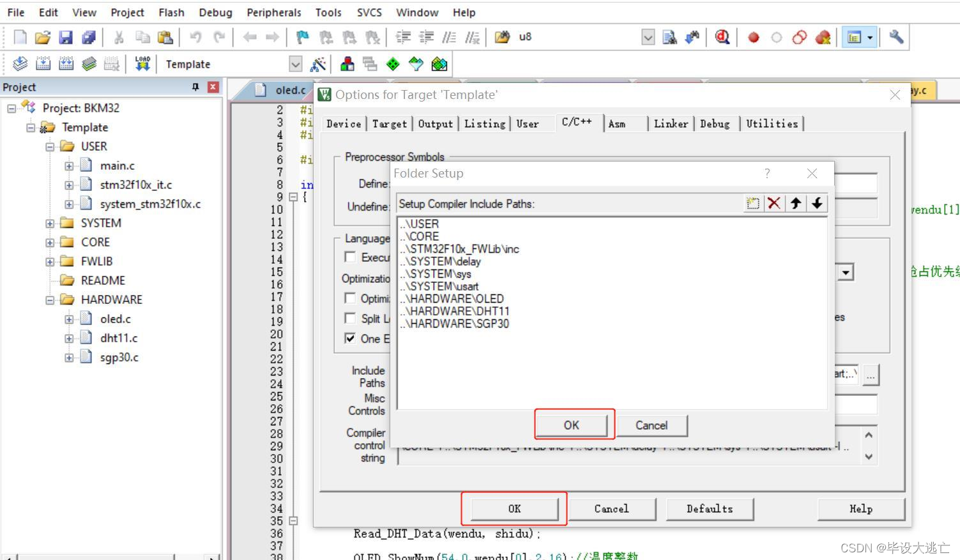The height and width of the screenshot is (560, 960).
Task: Collapse the HARDWARE folder in project tree
Action: tap(50, 300)
